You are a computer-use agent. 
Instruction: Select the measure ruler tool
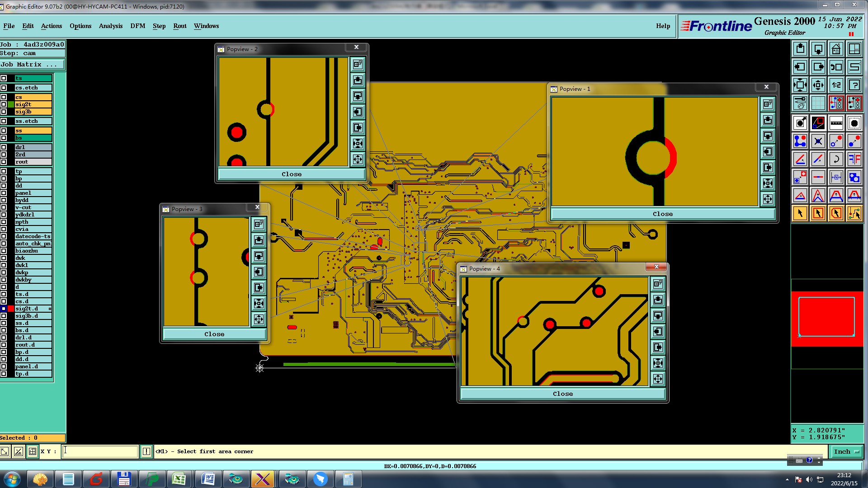click(836, 123)
